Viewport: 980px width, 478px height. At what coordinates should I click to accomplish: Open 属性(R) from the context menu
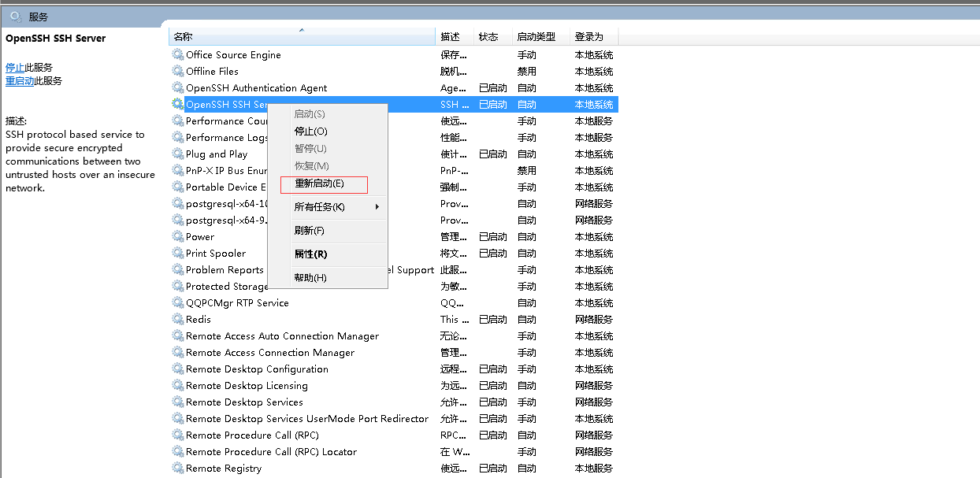(310, 254)
